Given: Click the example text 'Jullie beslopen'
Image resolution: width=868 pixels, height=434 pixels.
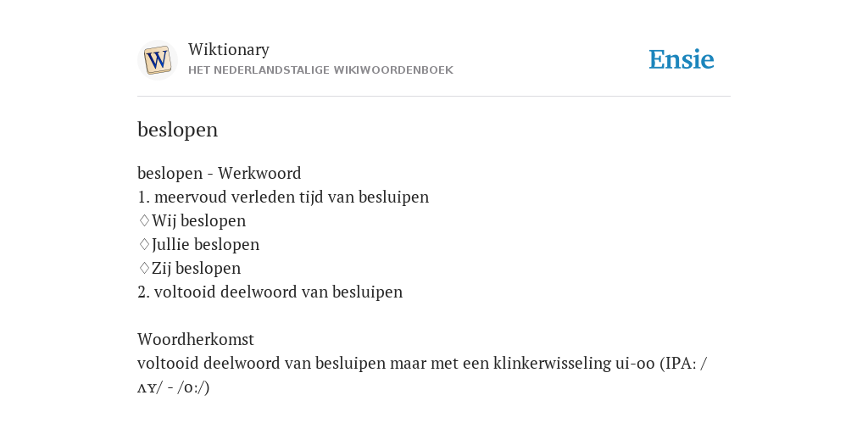Looking at the screenshot, I should pos(205,245).
